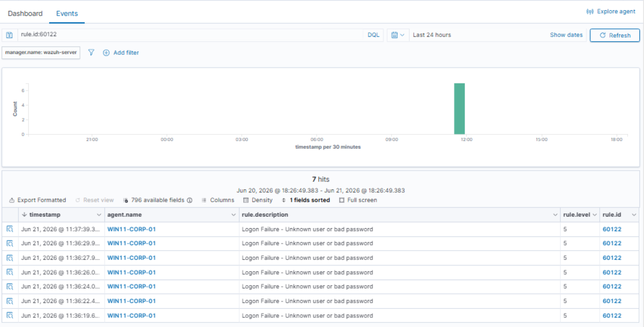Expand the timestamp column chevron menu
The width and height of the screenshot is (644, 327).
point(99,215)
